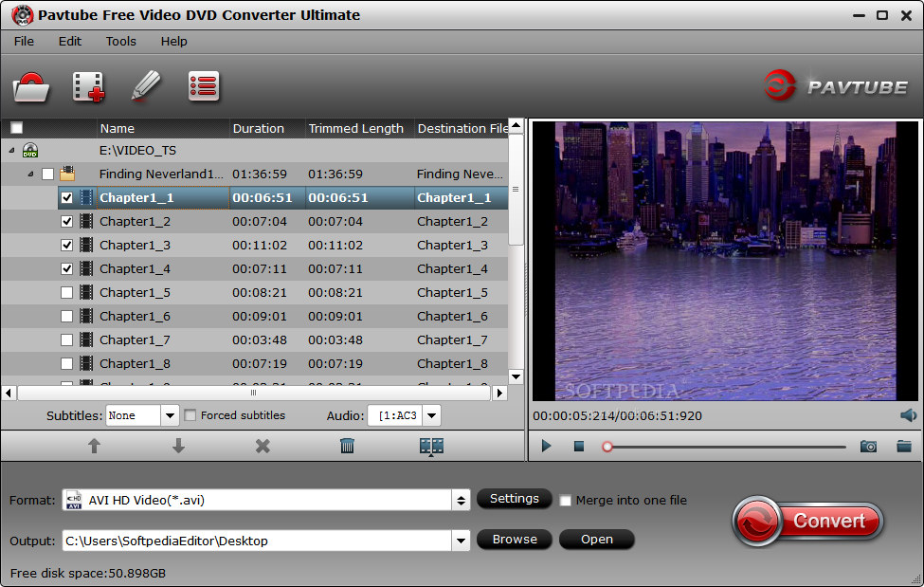This screenshot has width=924, height=587.
Task: Click folder icon beside Finding Neverland title
Action: [x=67, y=174]
